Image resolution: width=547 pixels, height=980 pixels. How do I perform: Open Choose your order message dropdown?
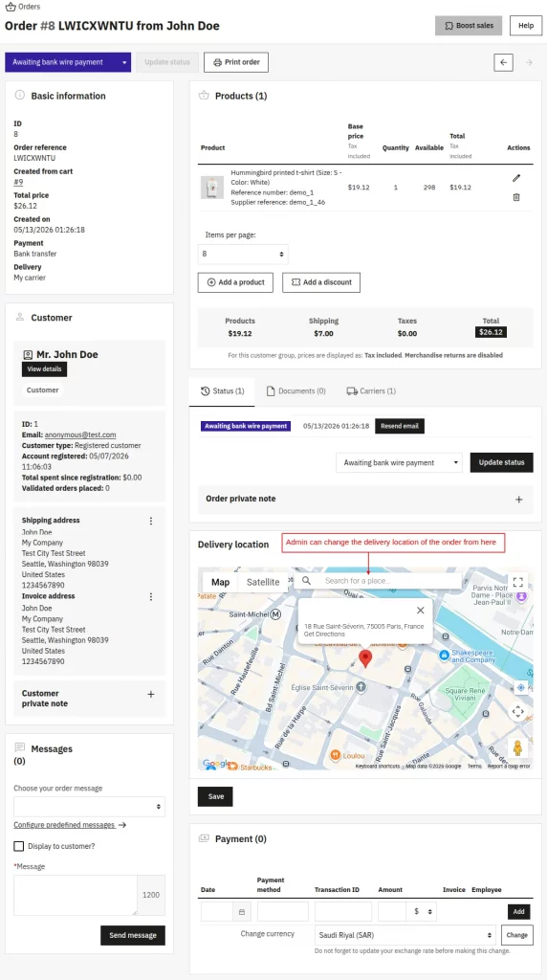pyautogui.click(x=89, y=807)
